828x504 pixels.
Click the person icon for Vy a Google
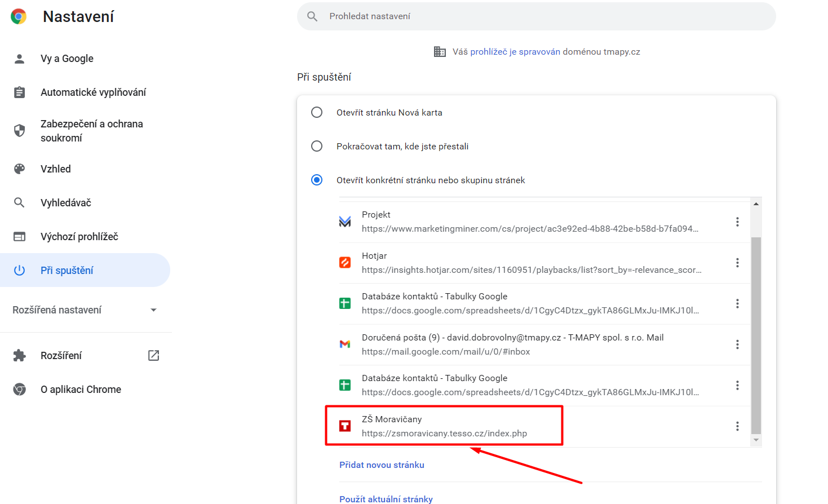tap(19, 59)
